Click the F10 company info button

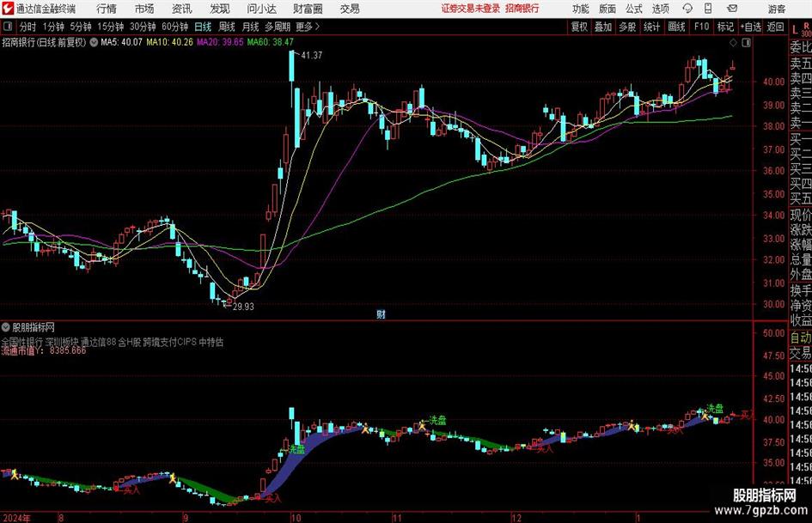click(x=701, y=27)
